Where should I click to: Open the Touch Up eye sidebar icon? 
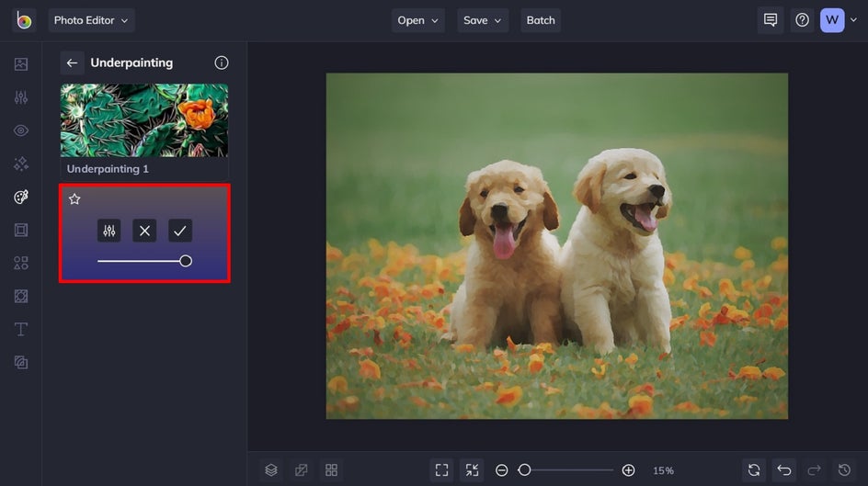[x=21, y=130]
